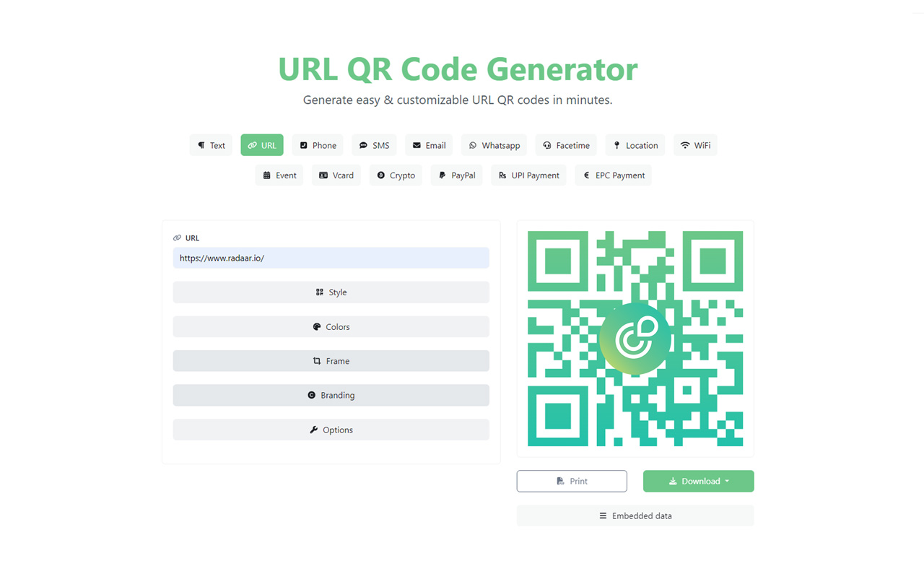924x561 pixels.
Task: Expand the Style settings panel
Action: (x=331, y=292)
